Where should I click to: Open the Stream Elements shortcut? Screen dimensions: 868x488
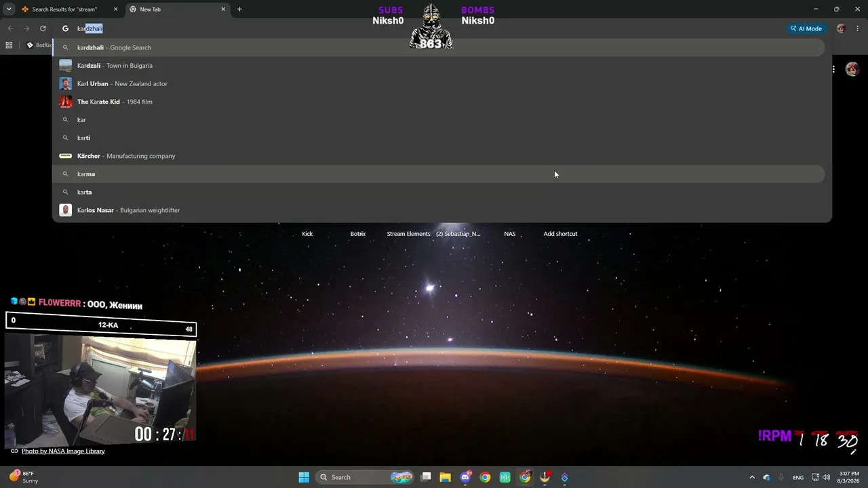tap(408, 234)
